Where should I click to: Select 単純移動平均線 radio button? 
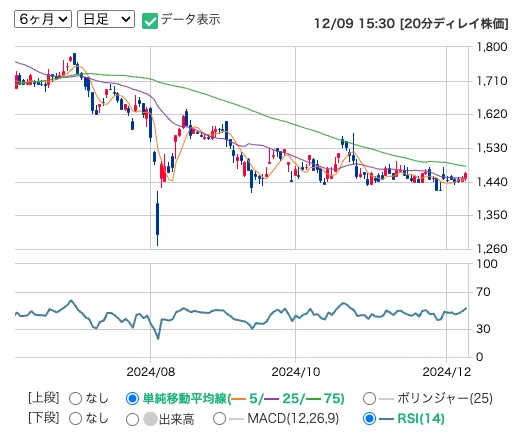(x=132, y=398)
